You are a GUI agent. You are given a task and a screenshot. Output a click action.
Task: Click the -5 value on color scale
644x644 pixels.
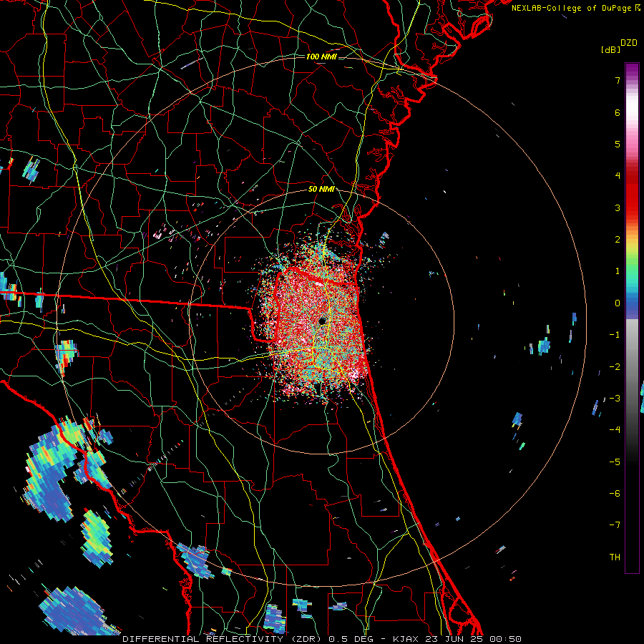(x=615, y=462)
